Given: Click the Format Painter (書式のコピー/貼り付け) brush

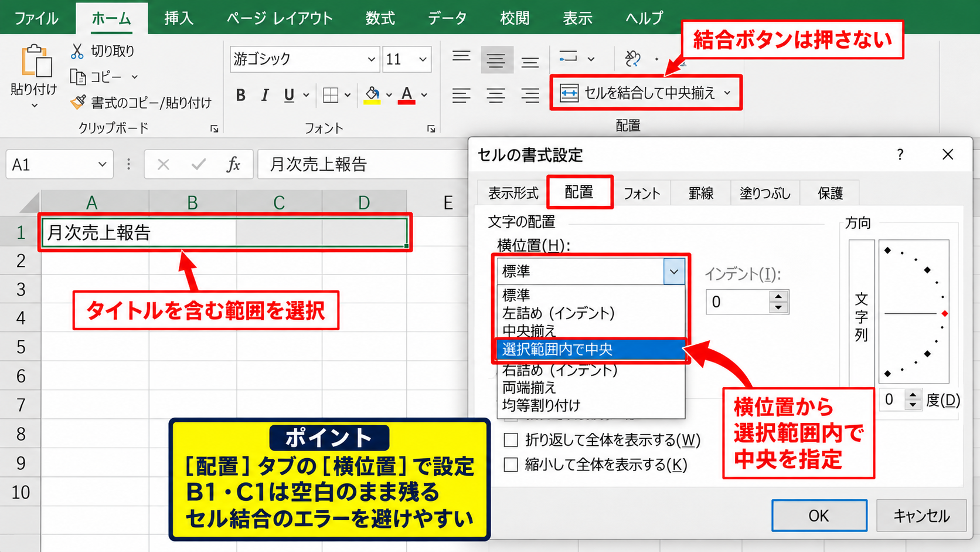Looking at the screenshot, I should [78, 102].
